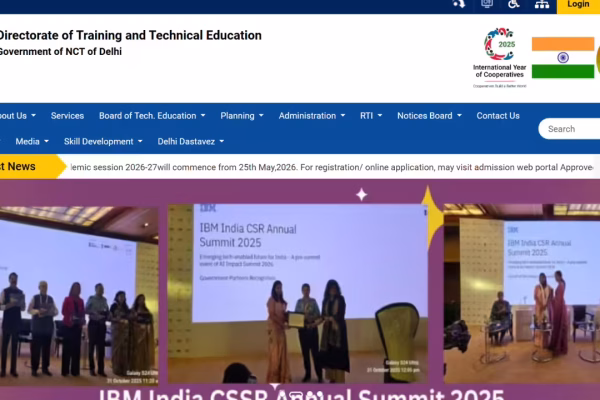The width and height of the screenshot is (600, 400).
Task: Click the Latest News yellow label
Action: point(33,167)
